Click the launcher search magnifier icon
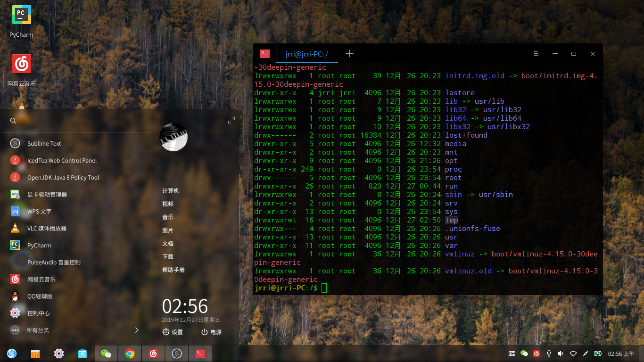Screen dimensions: 644x362 [x=13, y=121]
